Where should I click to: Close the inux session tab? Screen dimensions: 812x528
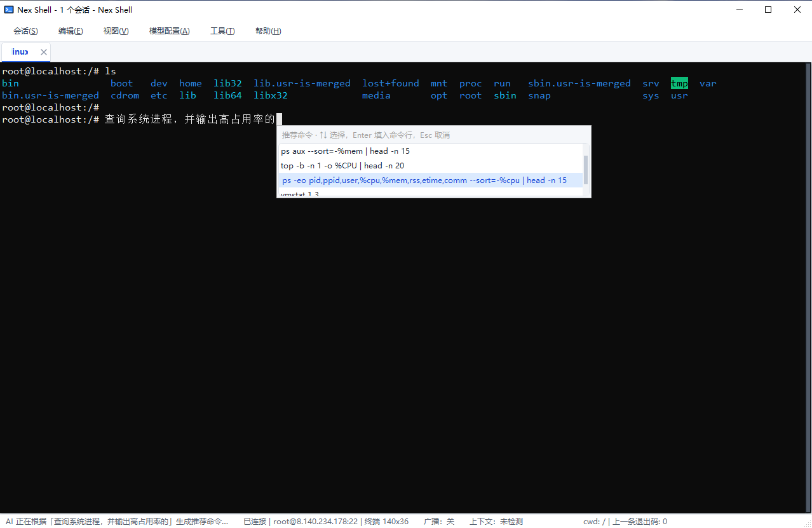tap(44, 52)
